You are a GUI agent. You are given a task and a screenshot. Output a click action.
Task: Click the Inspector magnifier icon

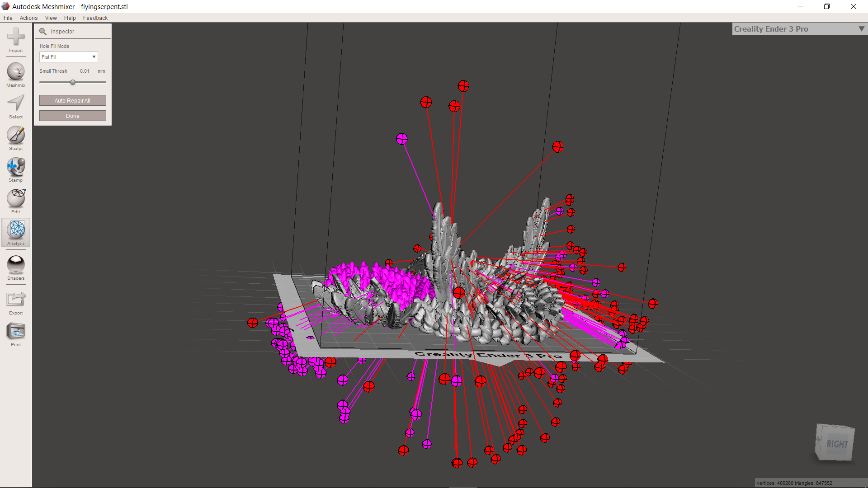pyautogui.click(x=43, y=32)
